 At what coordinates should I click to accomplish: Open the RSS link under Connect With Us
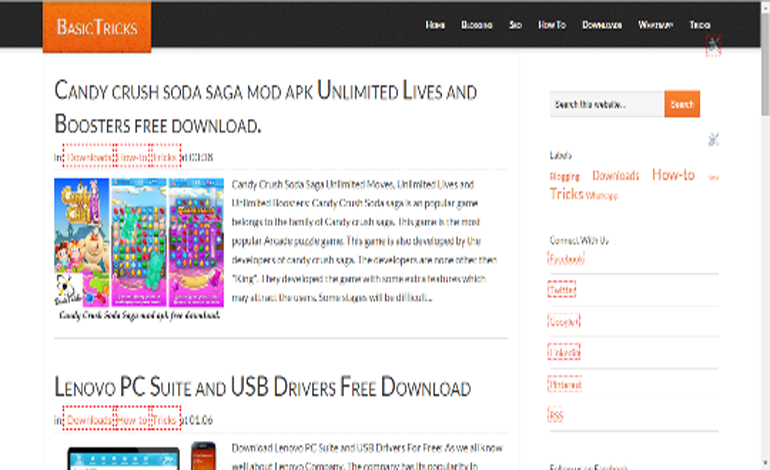(x=556, y=415)
